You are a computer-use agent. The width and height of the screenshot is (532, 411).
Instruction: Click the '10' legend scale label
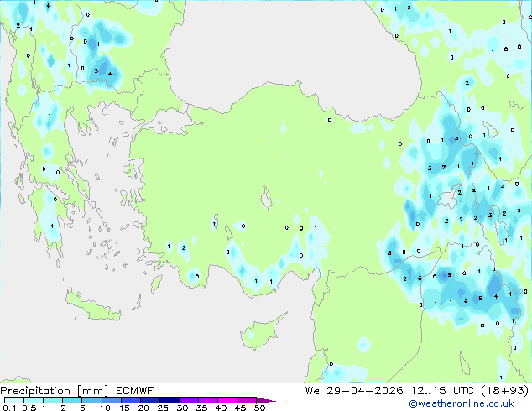[105, 408]
